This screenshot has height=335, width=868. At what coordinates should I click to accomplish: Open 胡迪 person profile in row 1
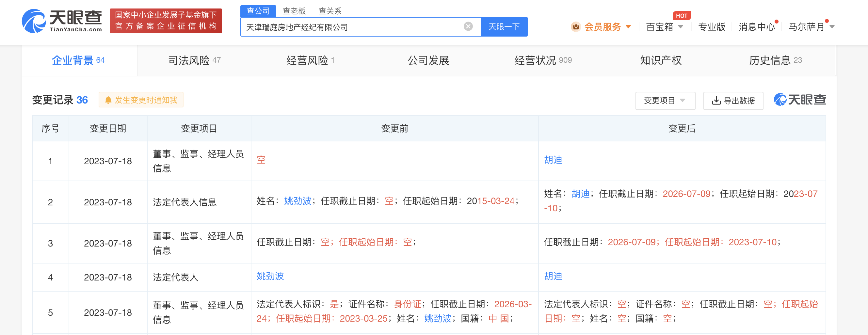point(553,160)
